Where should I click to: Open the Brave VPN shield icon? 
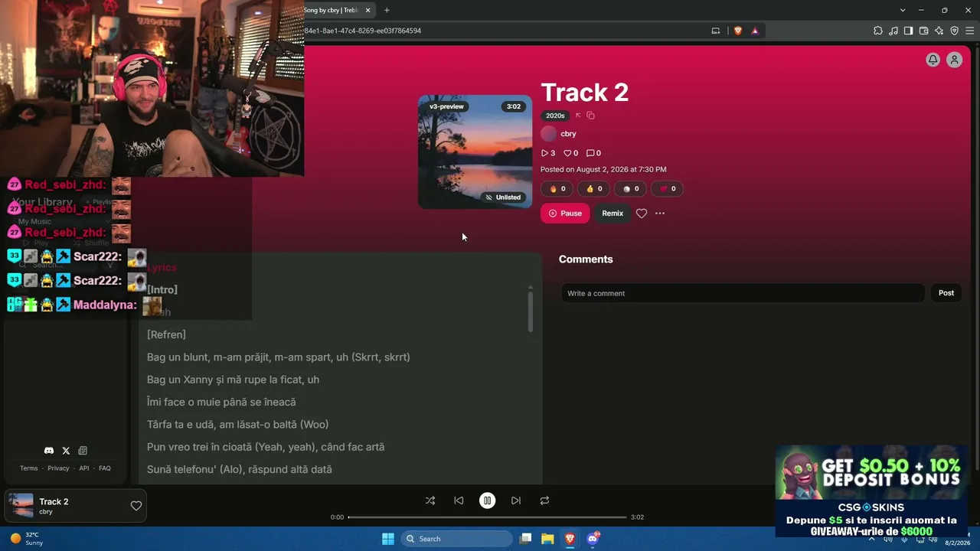click(954, 31)
